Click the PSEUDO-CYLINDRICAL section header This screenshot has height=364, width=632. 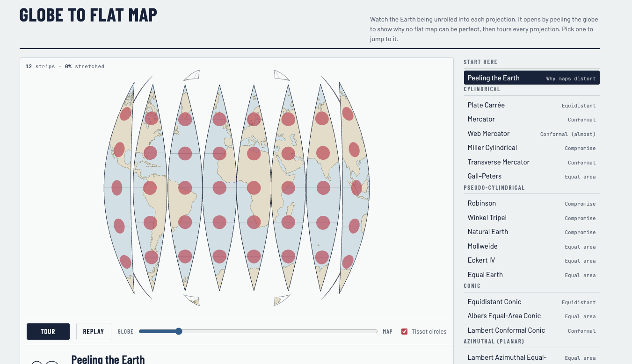494,188
